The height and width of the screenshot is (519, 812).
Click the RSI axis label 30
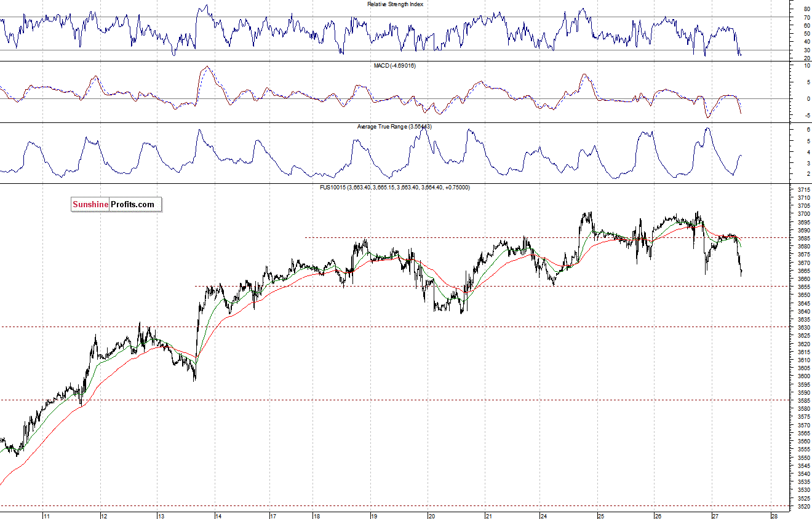pos(806,50)
